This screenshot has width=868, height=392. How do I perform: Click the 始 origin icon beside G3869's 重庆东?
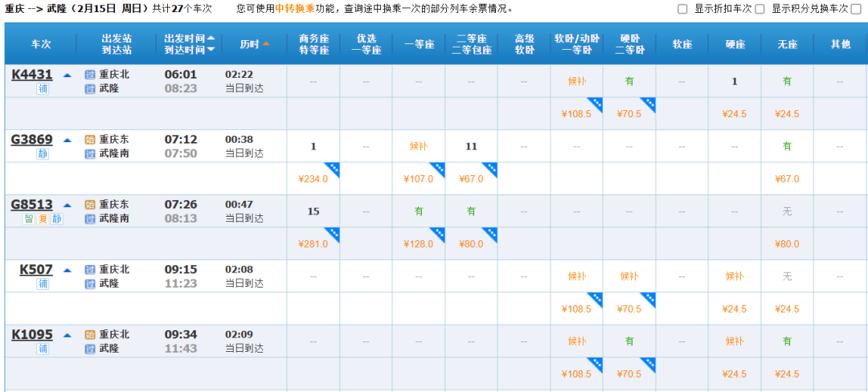point(90,140)
